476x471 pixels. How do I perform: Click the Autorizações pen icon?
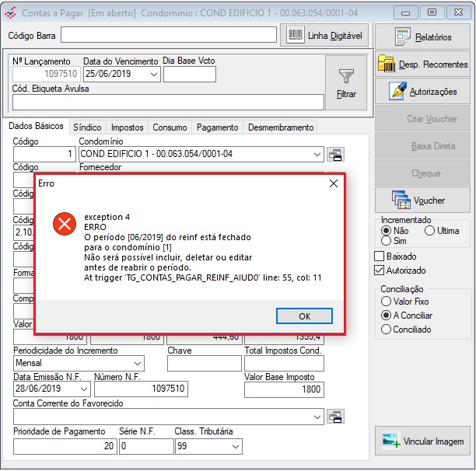(x=397, y=91)
